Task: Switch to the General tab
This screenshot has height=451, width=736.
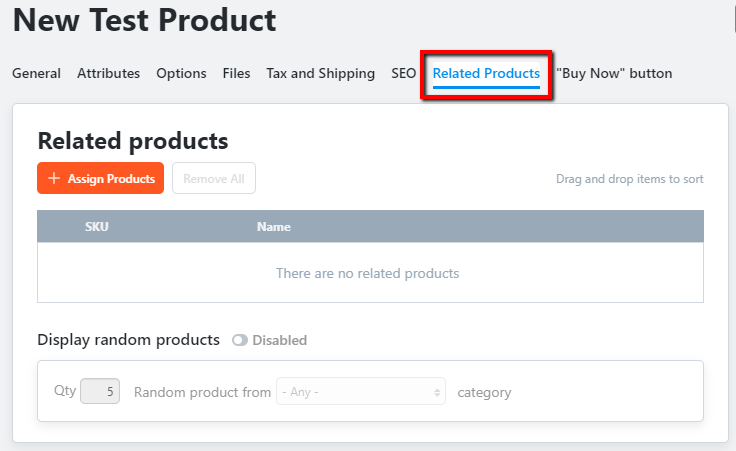Action: click(x=36, y=73)
